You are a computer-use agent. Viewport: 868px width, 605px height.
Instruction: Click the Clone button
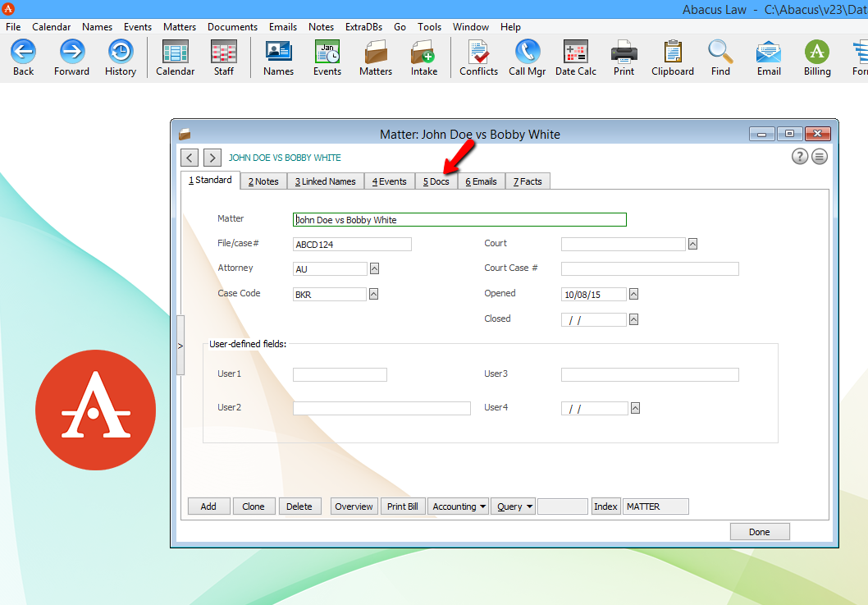[254, 506]
